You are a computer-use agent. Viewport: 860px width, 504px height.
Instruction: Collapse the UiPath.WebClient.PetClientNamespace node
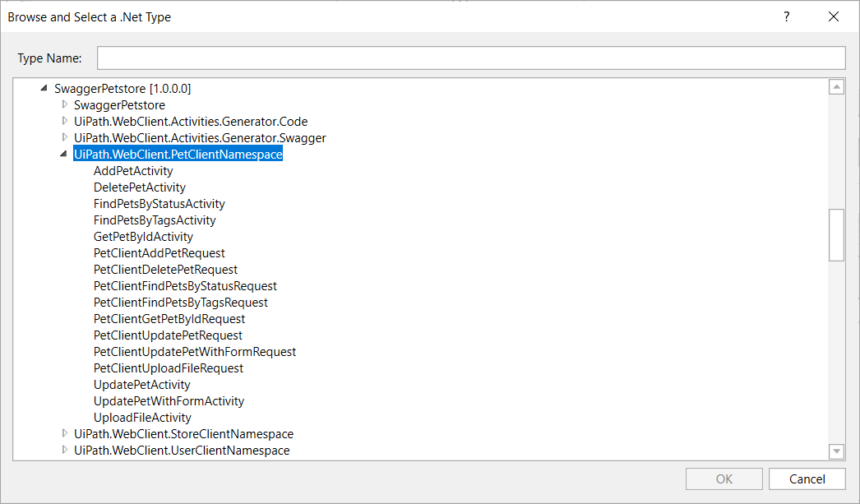point(63,154)
